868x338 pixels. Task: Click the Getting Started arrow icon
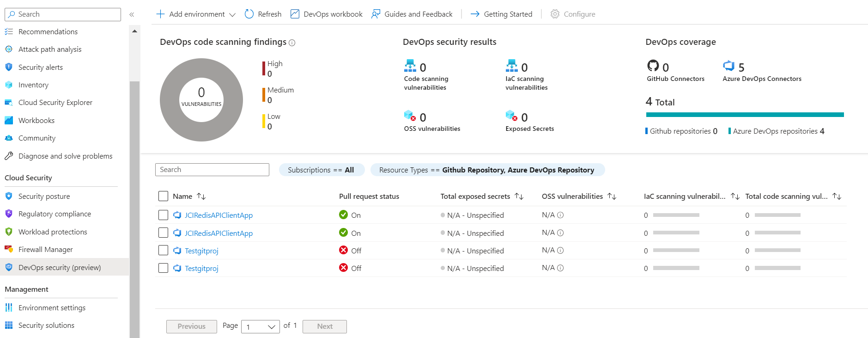[475, 14]
